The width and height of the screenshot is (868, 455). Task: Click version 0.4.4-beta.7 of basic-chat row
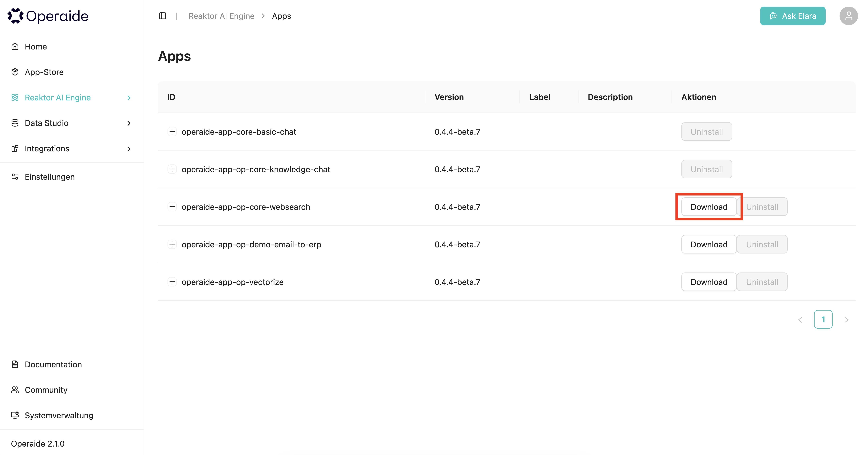coord(457,132)
